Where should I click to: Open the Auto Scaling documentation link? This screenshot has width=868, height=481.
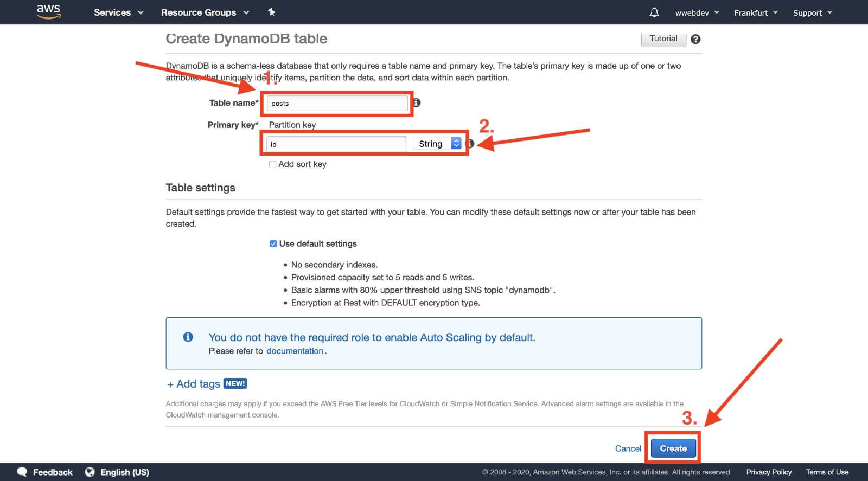tap(295, 351)
